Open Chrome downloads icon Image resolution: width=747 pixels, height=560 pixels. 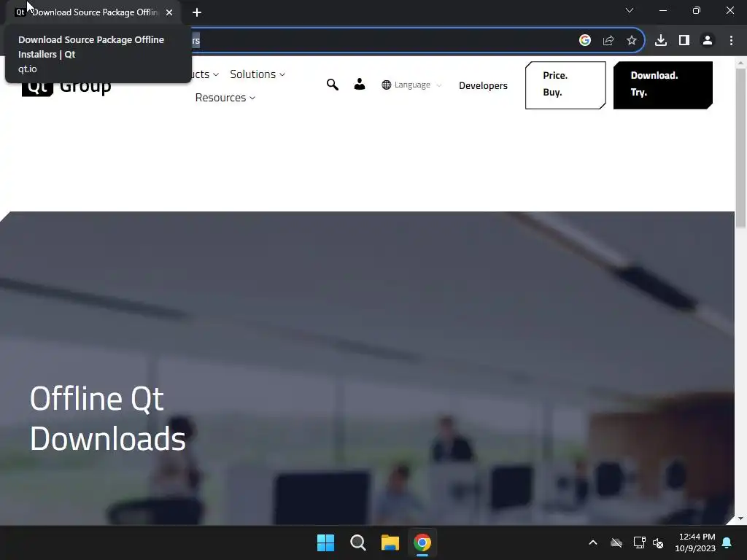coord(661,41)
